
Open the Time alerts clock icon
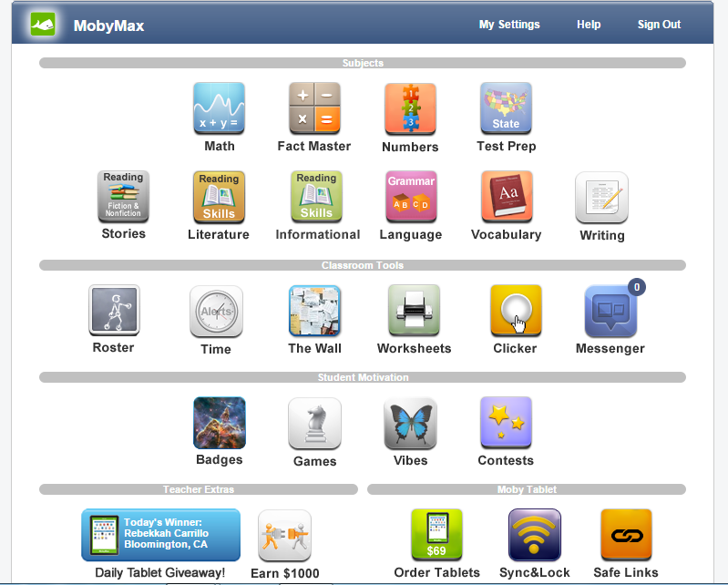pos(216,311)
